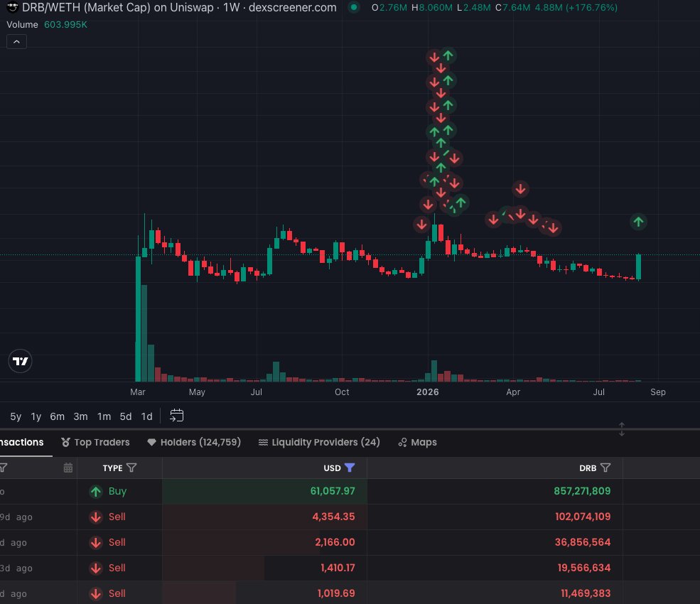
Task: Click the green buy marker above latest candle
Action: pyautogui.click(x=638, y=222)
